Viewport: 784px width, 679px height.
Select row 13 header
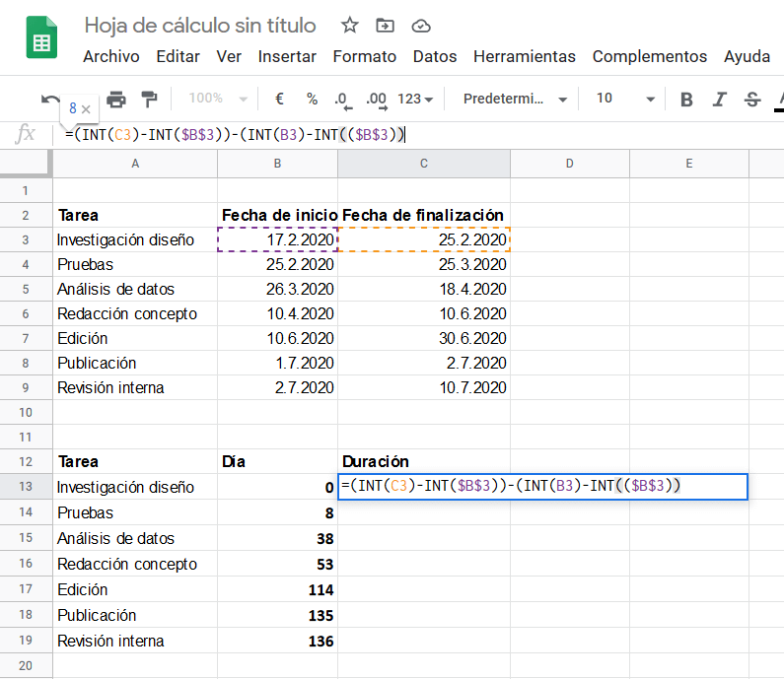pos(26,486)
